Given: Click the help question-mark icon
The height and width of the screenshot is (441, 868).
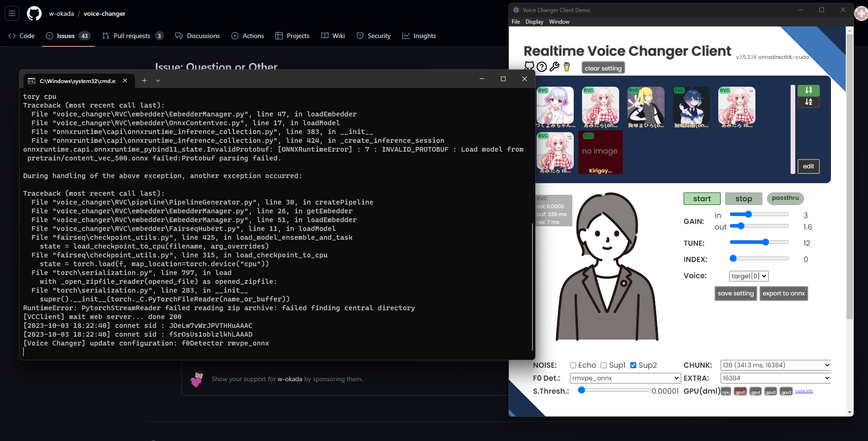Looking at the screenshot, I should pos(541,67).
